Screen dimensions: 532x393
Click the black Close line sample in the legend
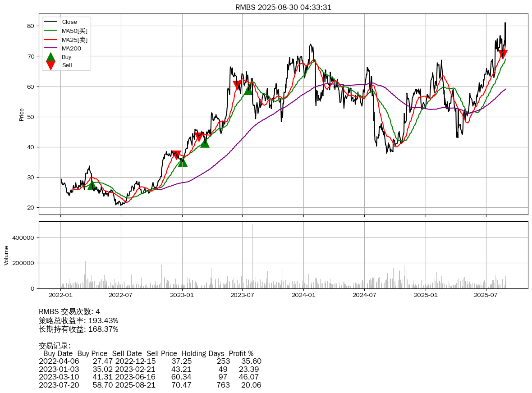pyautogui.click(x=51, y=22)
